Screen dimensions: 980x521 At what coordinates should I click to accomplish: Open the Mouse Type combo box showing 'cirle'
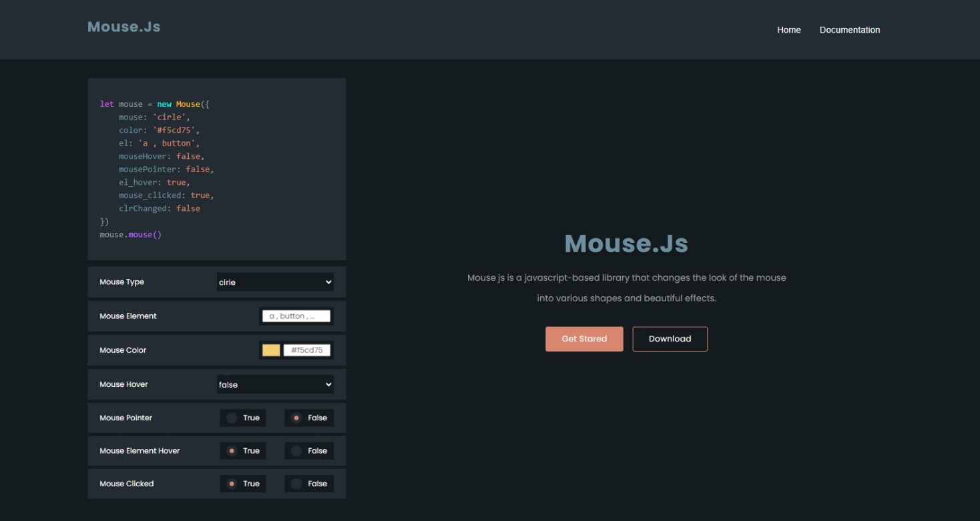point(274,282)
